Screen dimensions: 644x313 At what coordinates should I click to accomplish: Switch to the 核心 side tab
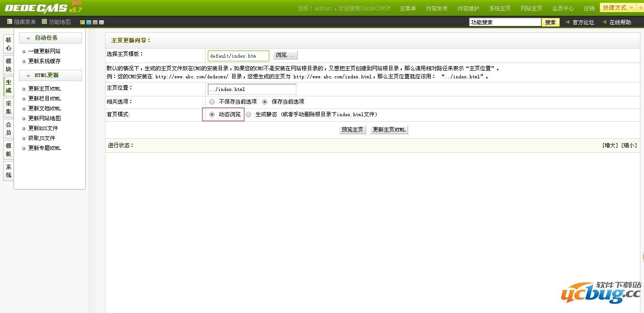[9, 44]
